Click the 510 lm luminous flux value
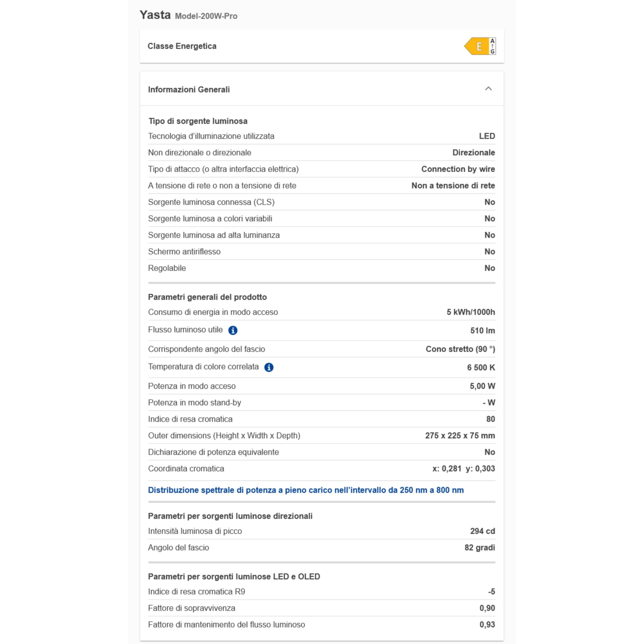The height and width of the screenshot is (644, 644). pos(482,330)
